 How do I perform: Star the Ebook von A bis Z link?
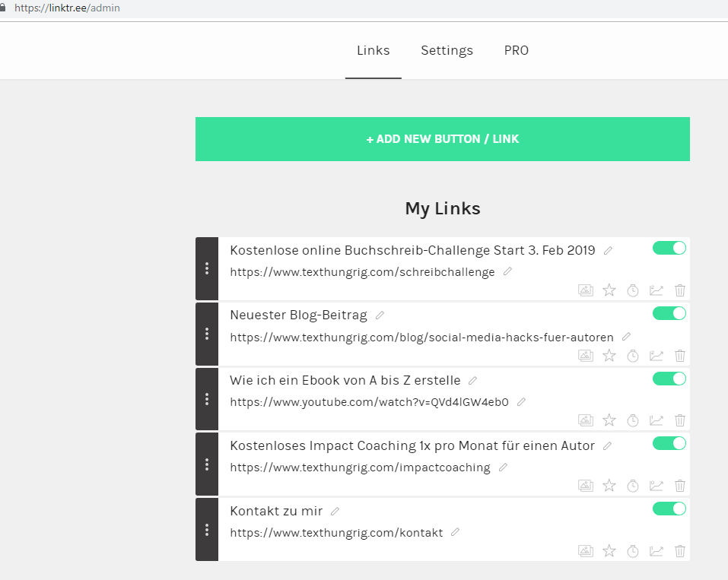(609, 420)
